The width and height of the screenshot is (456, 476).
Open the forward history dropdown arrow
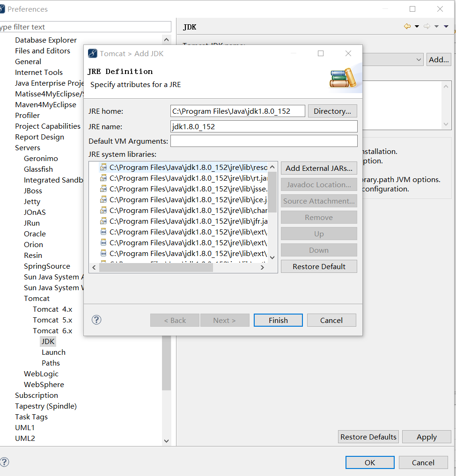(x=436, y=26)
